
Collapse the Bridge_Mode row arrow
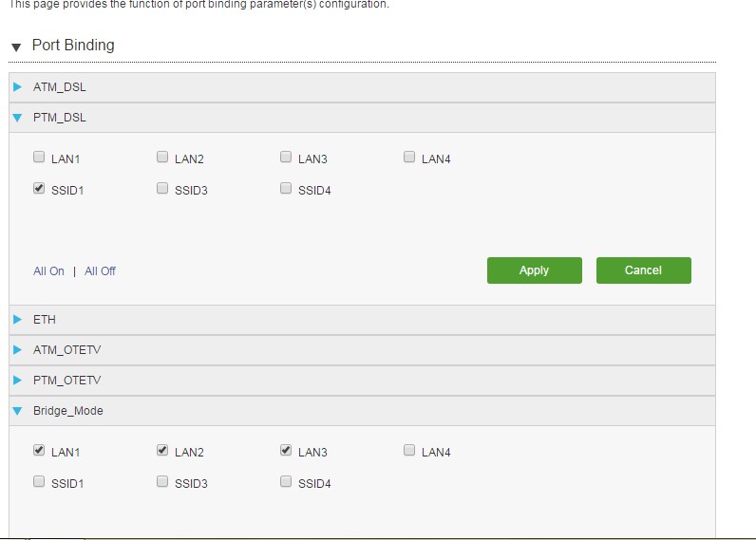[x=17, y=411]
